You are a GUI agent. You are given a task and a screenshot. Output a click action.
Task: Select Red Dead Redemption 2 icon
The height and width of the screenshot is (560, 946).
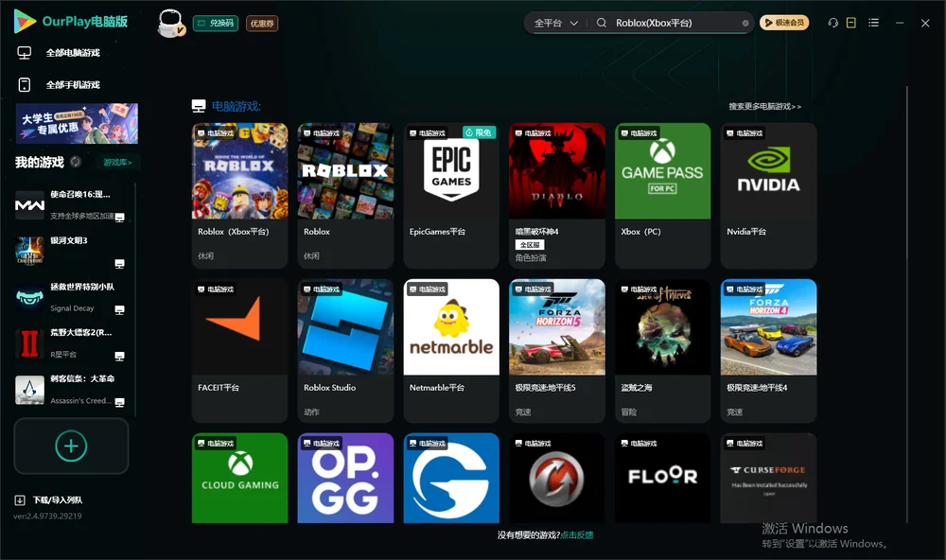29,343
